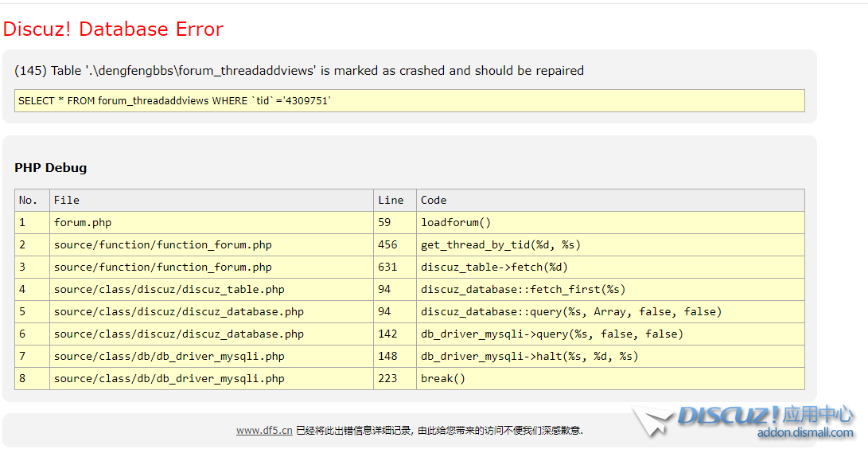
Task: Click the No. column header
Action: [28, 201]
